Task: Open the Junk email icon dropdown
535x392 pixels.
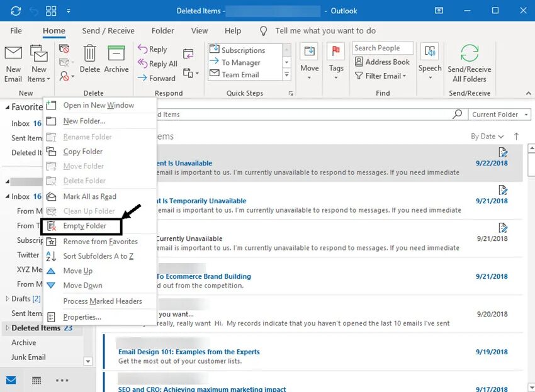Action: 66,76
